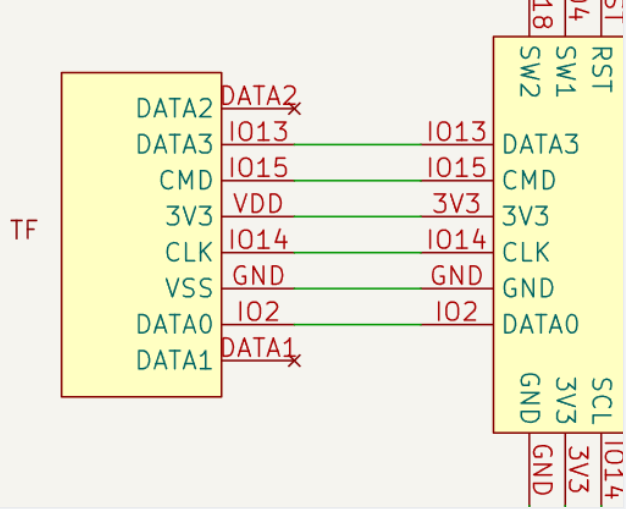Select DATA0 pin on the TF component

click(x=175, y=325)
